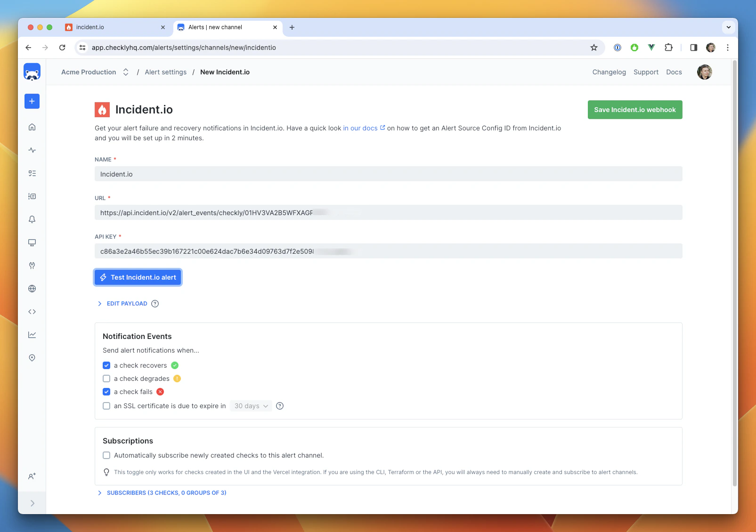Screen dimensions: 756x532
Task: Click Save Incident.io webhook
Action: pos(634,109)
